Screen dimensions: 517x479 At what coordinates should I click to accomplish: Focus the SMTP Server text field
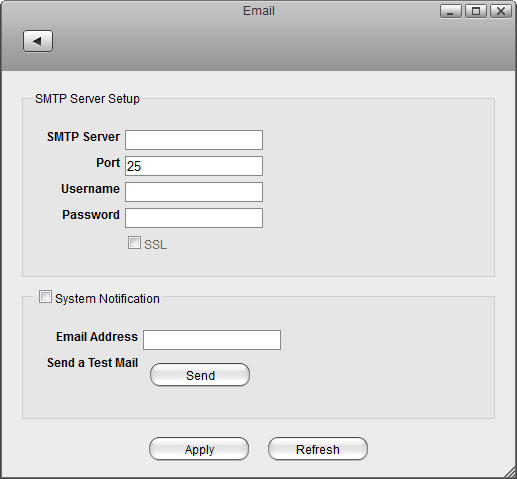[x=194, y=140]
